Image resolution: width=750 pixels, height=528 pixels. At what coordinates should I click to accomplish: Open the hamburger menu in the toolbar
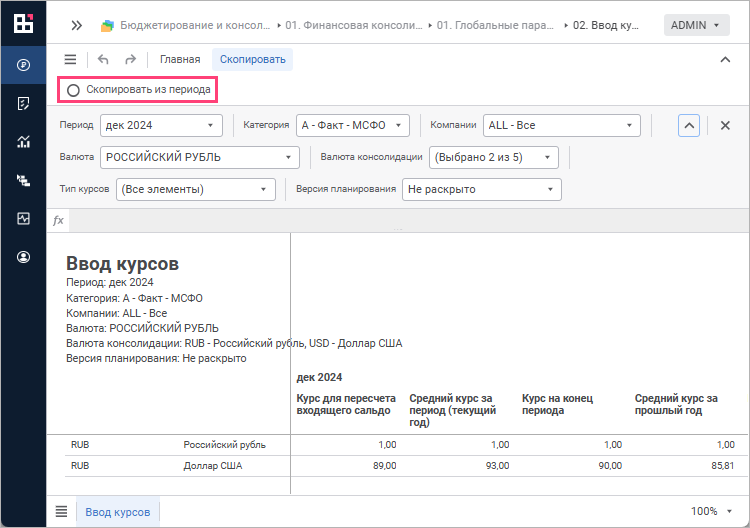[70, 59]
